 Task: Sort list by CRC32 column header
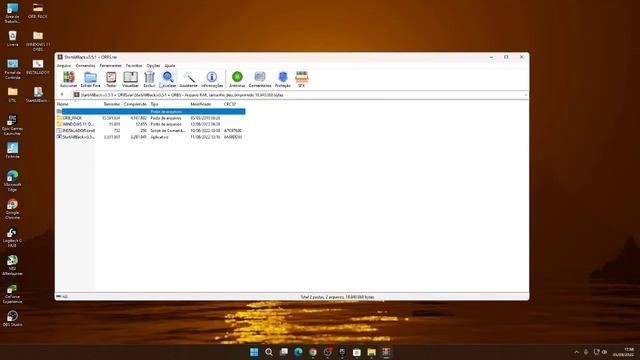point(233,104)
